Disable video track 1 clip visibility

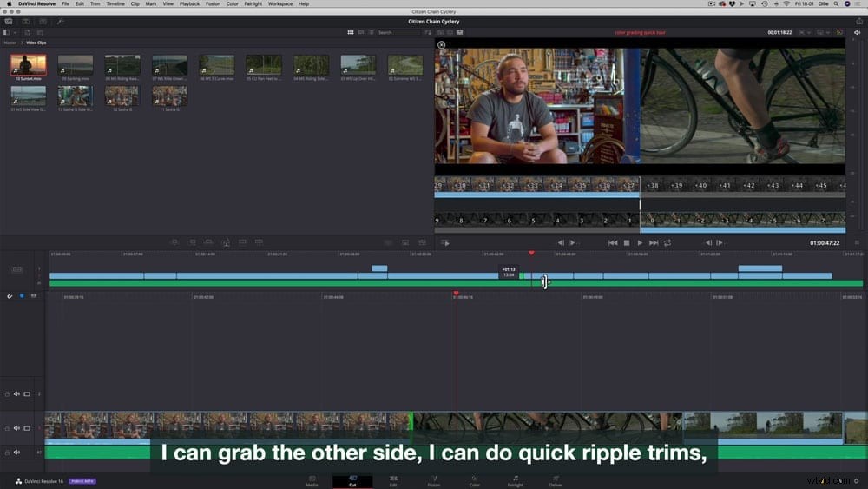click(27, 428)
